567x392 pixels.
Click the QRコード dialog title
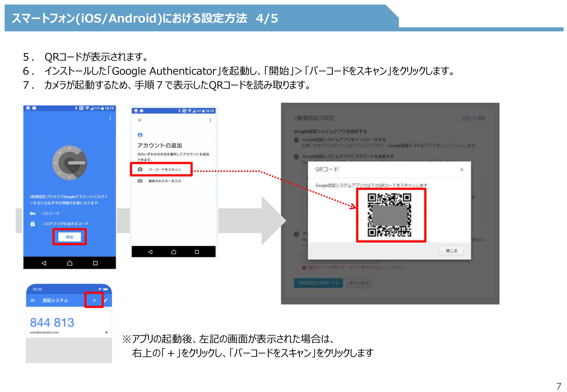pyautogui.click(x=327, y=169)
